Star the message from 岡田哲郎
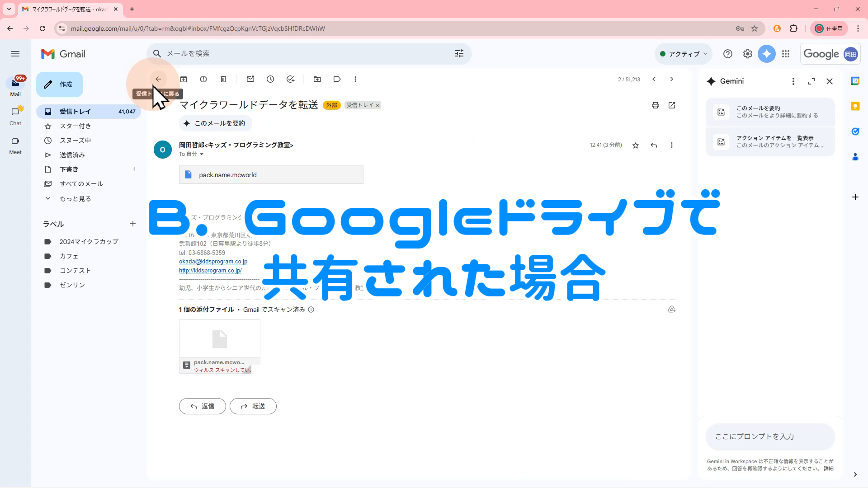868x488 pixels. (x=636, y=145)
